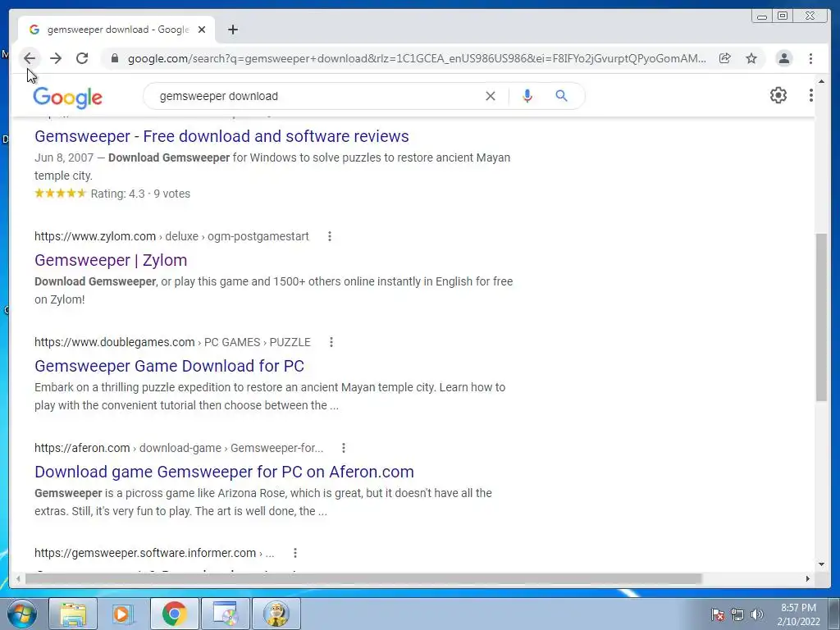
Task: Click the scroll right arrow
Action: (808, 578)
